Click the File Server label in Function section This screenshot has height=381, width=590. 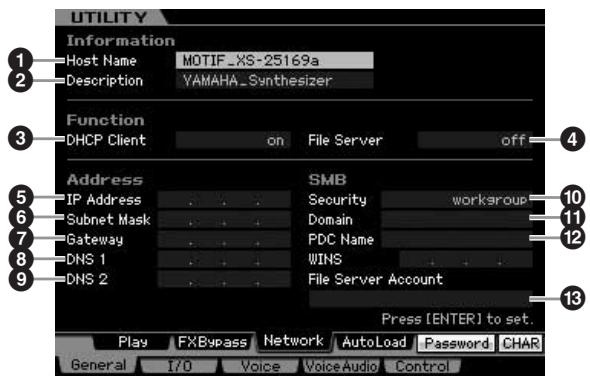[345, 140]
